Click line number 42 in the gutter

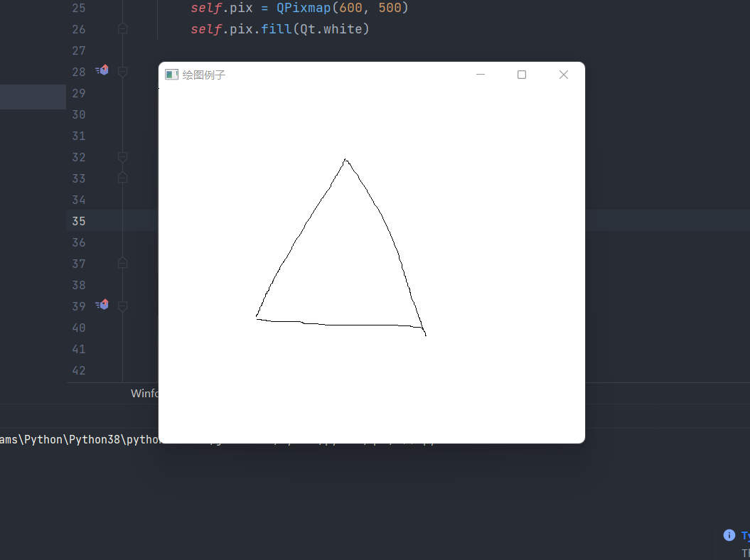click(x=79, y=370)
